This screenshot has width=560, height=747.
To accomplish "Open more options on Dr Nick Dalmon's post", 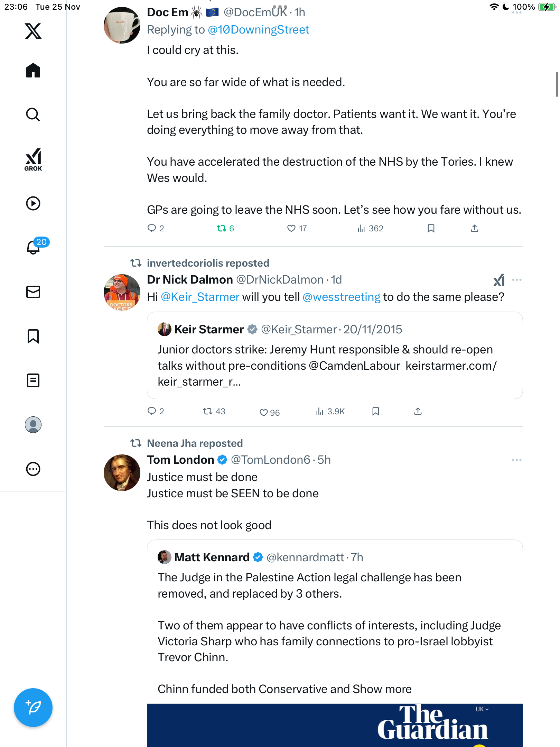I will coord(516,280).
